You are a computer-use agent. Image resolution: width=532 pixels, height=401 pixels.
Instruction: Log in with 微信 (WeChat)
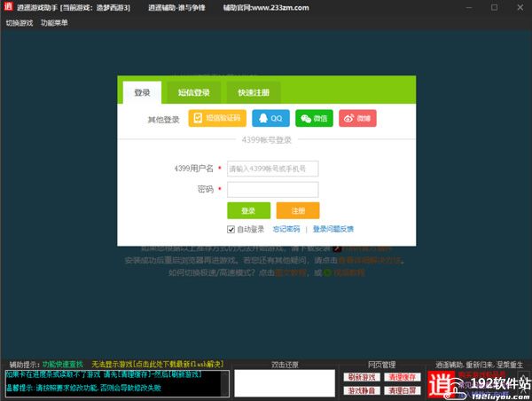[314, 118]
